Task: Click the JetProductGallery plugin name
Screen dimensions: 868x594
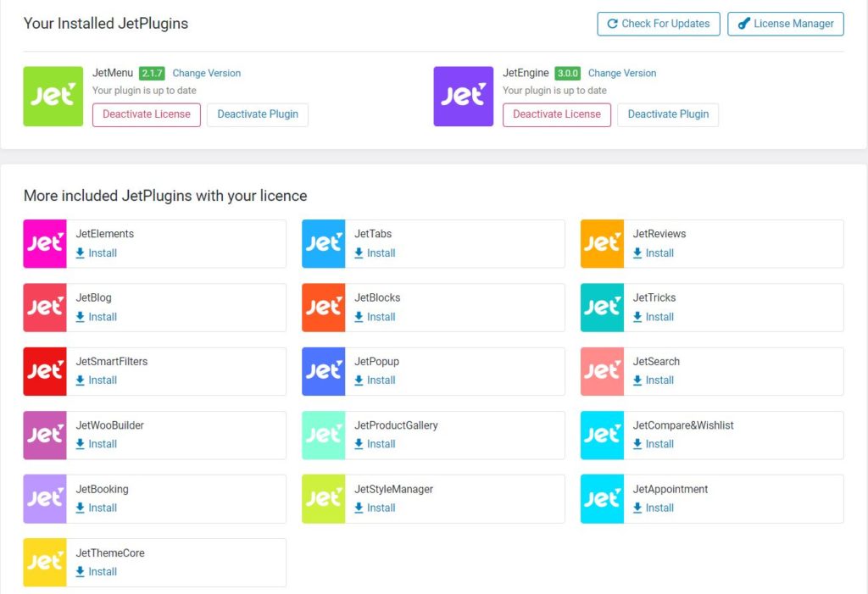Action: point(396,425)
